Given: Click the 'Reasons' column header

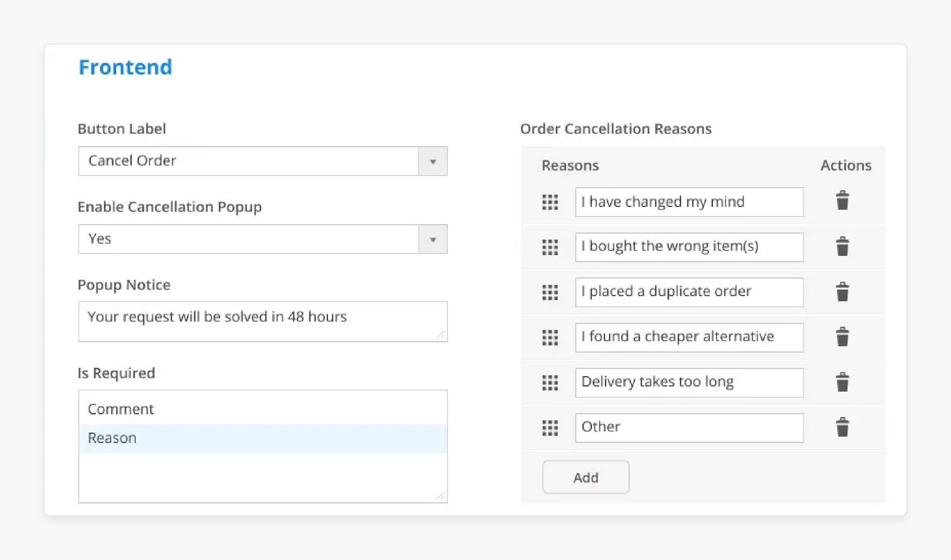Looking at the screenshot, I should (x=570, y=165).
